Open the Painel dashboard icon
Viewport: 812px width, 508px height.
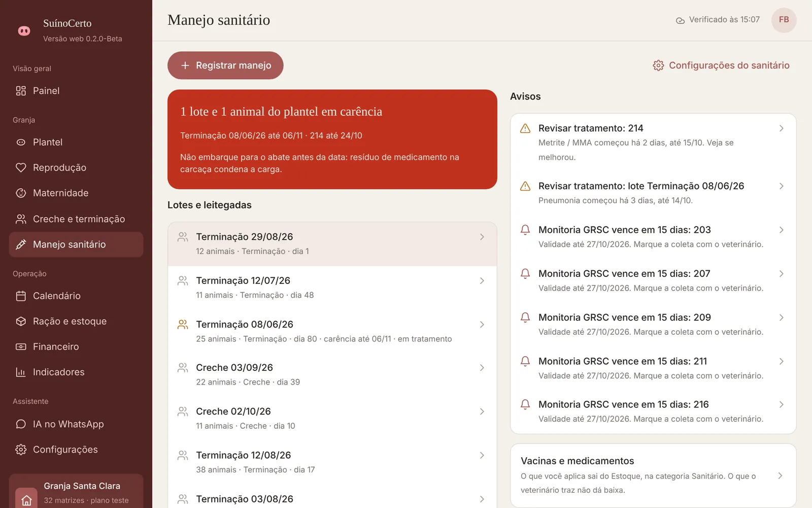21,91
